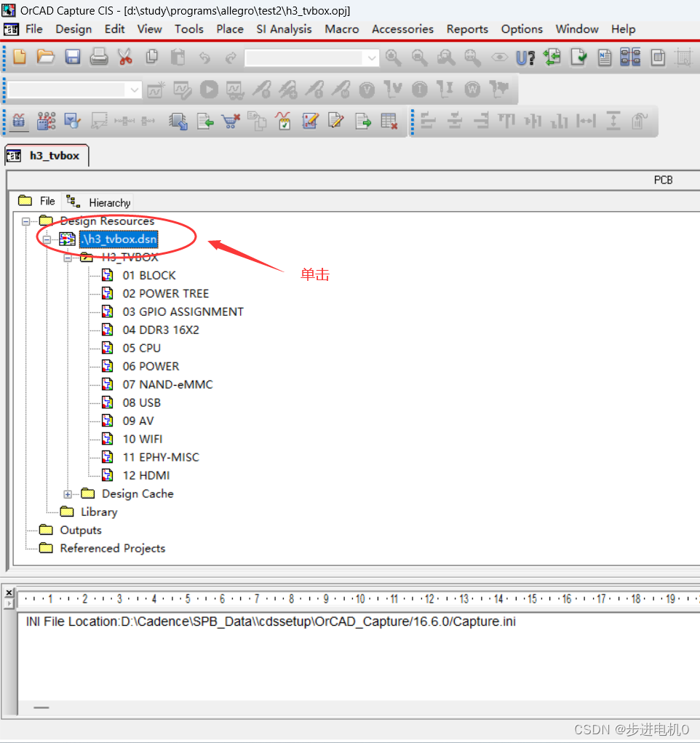
Task: Switch to the Hierarchy tab
Action: pyautogui.click(x=100, y=202)
